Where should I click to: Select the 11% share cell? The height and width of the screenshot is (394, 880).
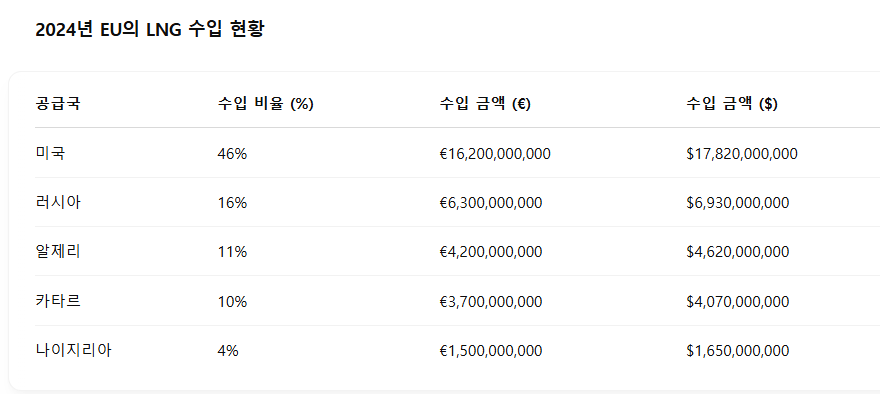click(x=232, y=253)
